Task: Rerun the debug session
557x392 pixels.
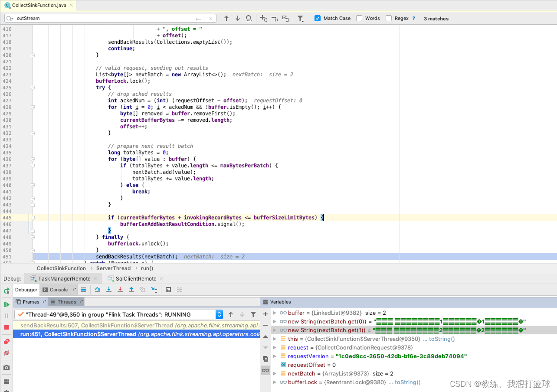Action: pyautogui.click(x=7, y=291)
